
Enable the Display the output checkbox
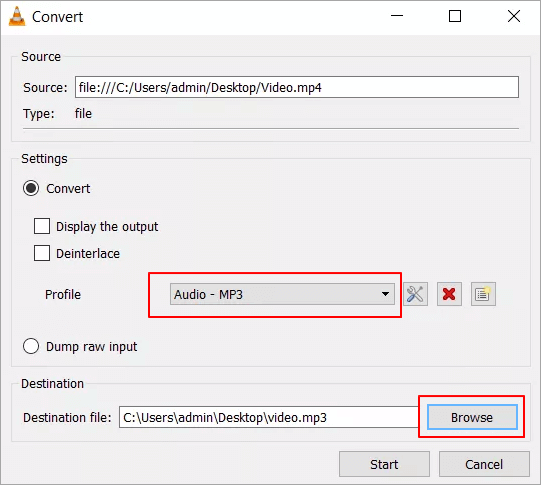tap(42, 226)
